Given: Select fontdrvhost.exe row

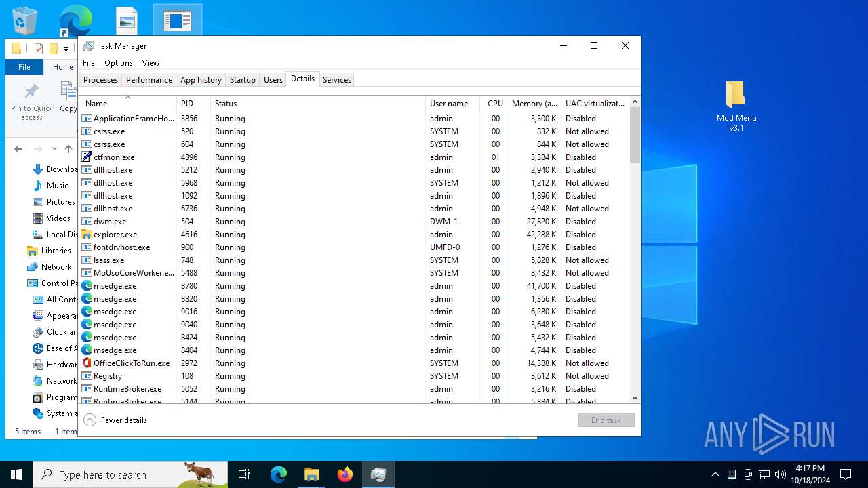Looking at the screenshot, I should [x=354, y=247].
